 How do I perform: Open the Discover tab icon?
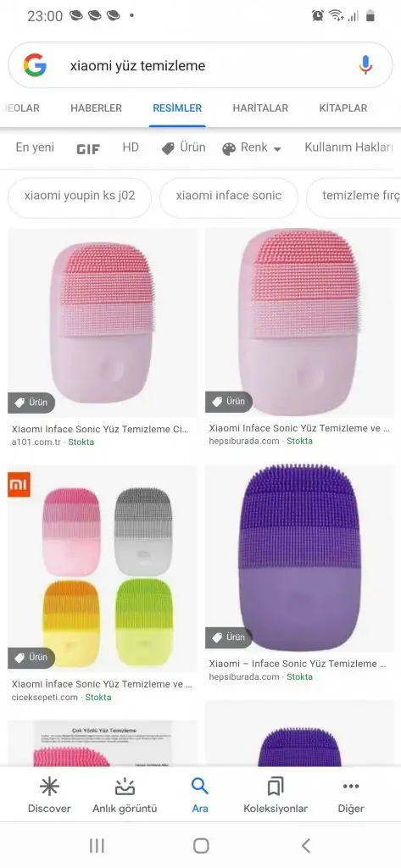tap(49, 786)
